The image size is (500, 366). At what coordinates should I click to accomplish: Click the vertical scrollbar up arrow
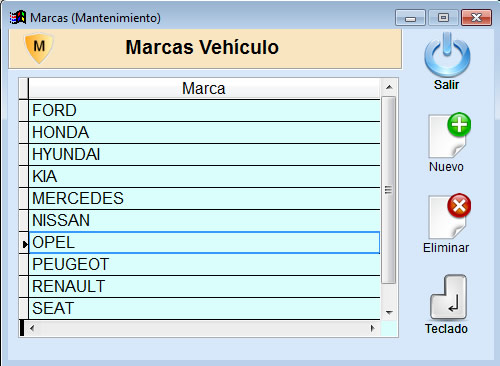click(389, 87)
